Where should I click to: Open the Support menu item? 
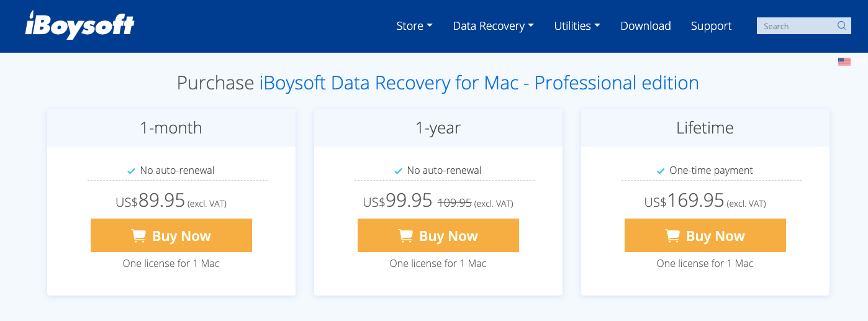711,26
